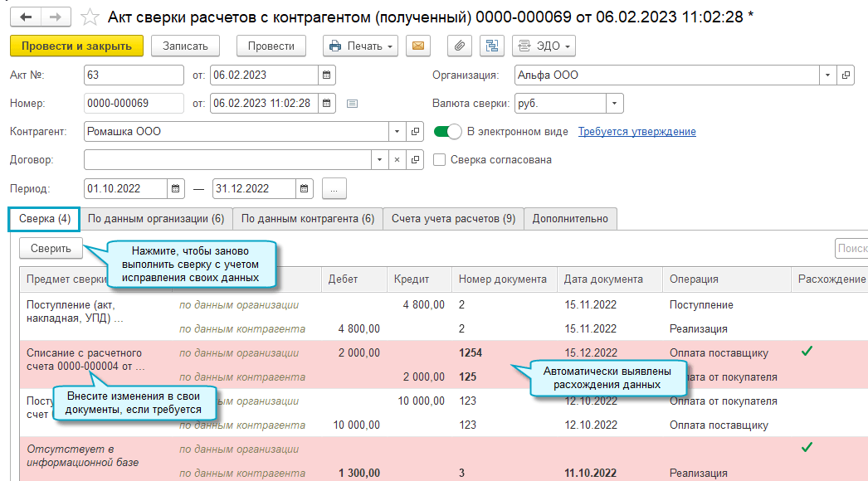Expand Организация dropdown arrow
This screenshot has width=868, height=481.
coord(827,75)
